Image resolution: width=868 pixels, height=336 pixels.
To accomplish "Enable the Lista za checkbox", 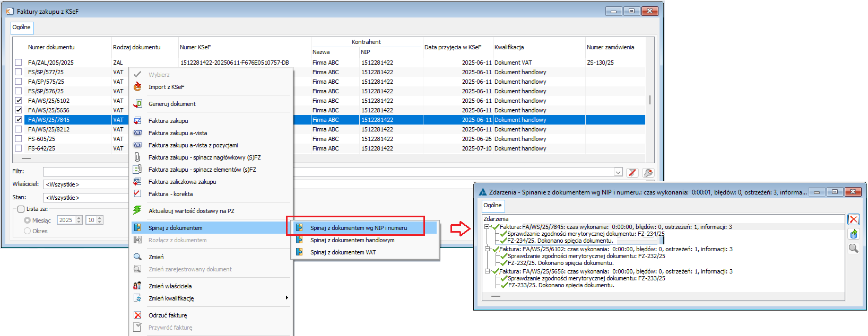I will pos(21,209).
